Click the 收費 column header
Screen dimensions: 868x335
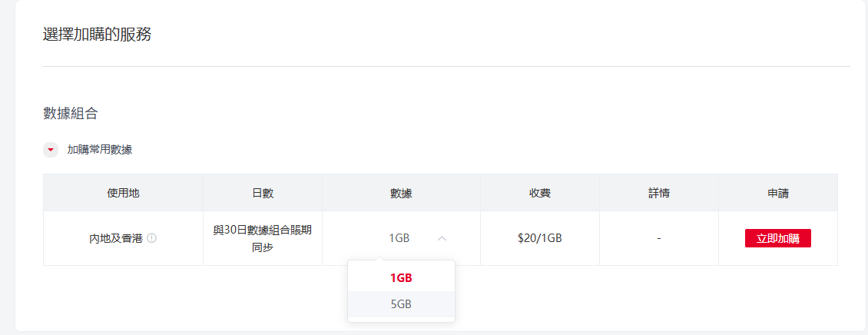pos(539,193)
